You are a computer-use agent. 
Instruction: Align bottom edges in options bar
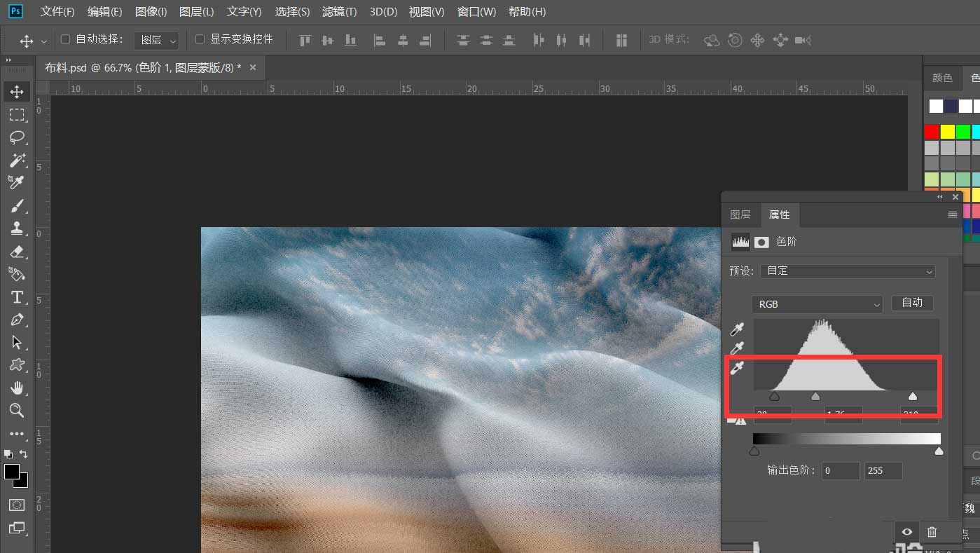(x=350, y=41)
